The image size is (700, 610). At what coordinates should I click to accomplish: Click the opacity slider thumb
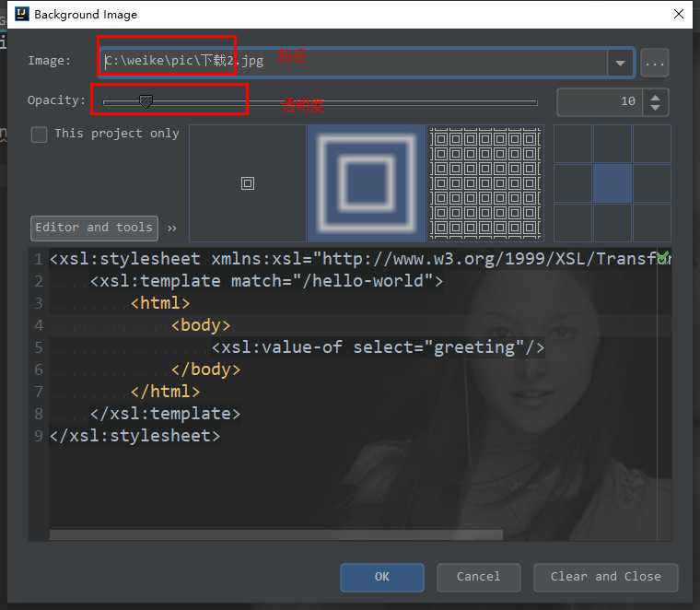tap(146, 101)
